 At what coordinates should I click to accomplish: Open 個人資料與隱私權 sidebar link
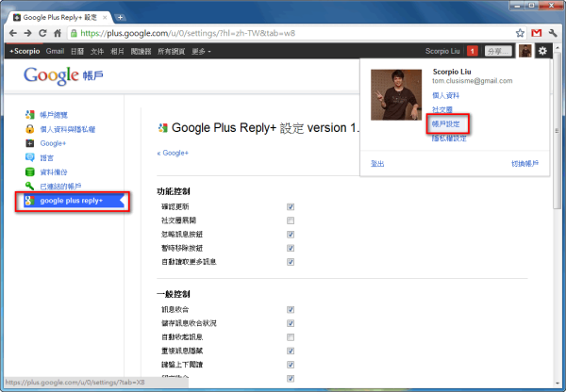coord(68,129)
